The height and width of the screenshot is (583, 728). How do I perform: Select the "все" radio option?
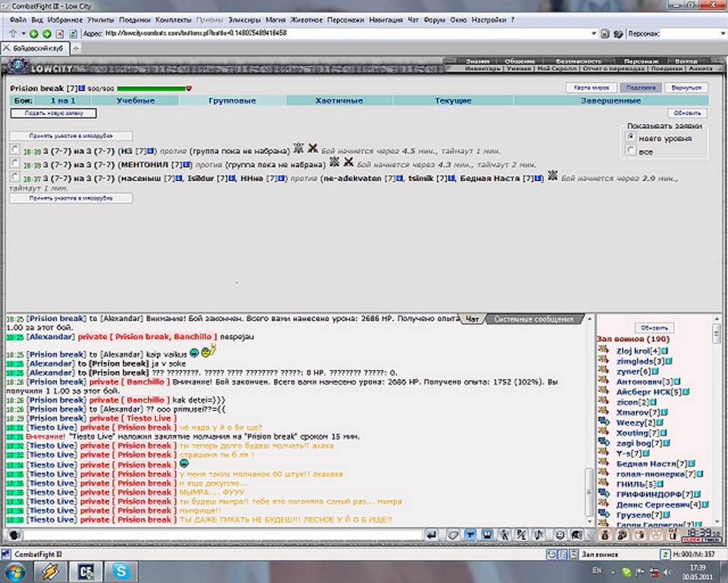click(631, 150)
